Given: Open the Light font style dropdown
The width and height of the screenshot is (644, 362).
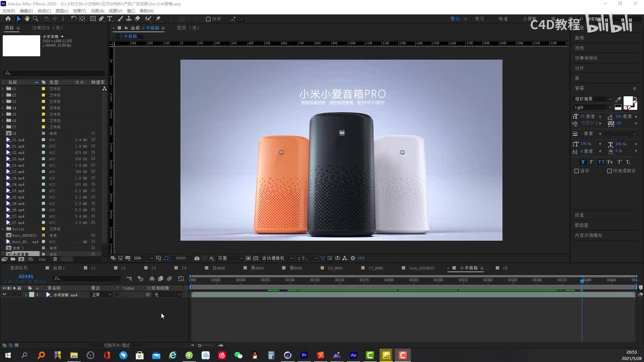Looking at the screenshot, I should (x=594, y=107).
